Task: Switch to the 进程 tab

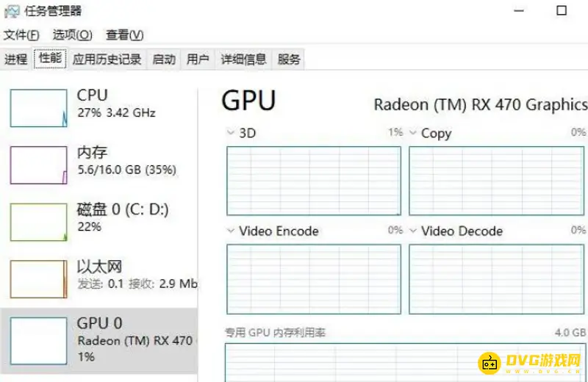Action: (15, 60)
